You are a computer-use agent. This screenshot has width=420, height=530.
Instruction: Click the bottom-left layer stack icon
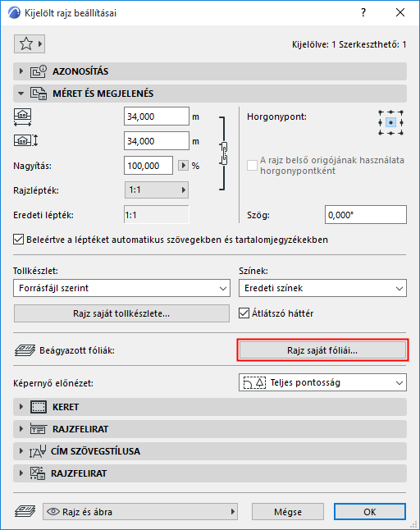(25, 511)
